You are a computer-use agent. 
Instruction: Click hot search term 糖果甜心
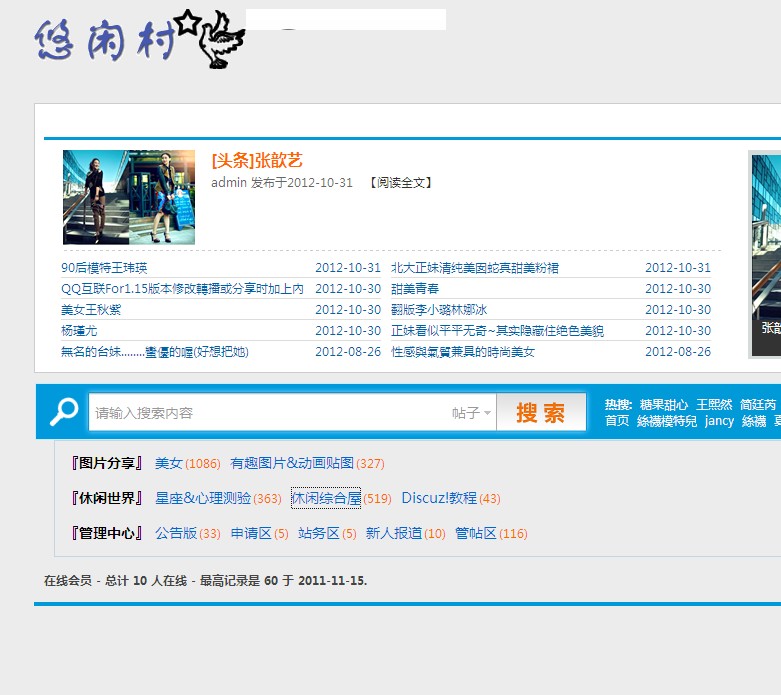(663, 404)
